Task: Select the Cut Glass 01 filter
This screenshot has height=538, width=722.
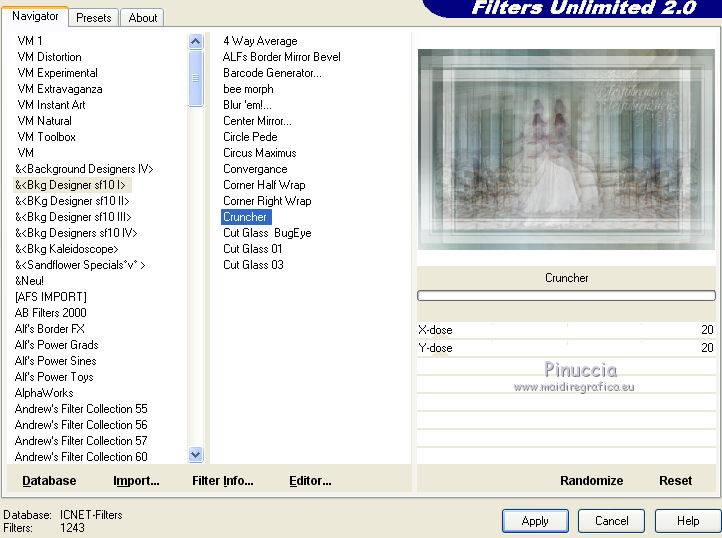Action: 252,249
